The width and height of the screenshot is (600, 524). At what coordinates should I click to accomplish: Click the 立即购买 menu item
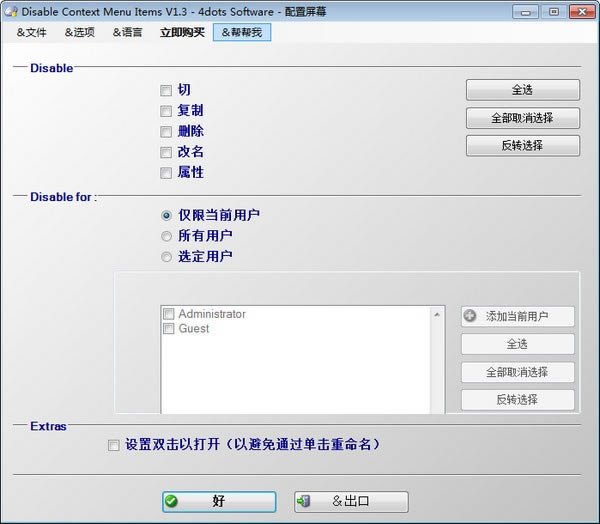(x=183, y=33)
